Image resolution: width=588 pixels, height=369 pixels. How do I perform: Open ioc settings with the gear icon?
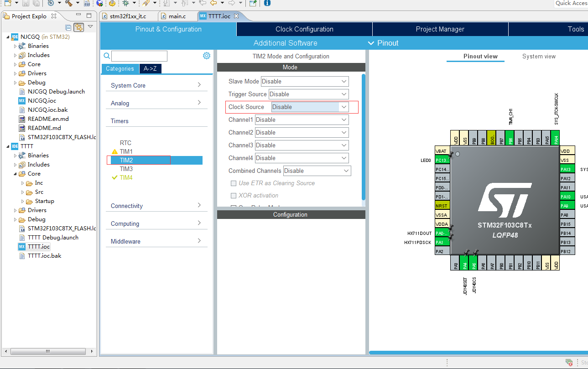(207, 55)
